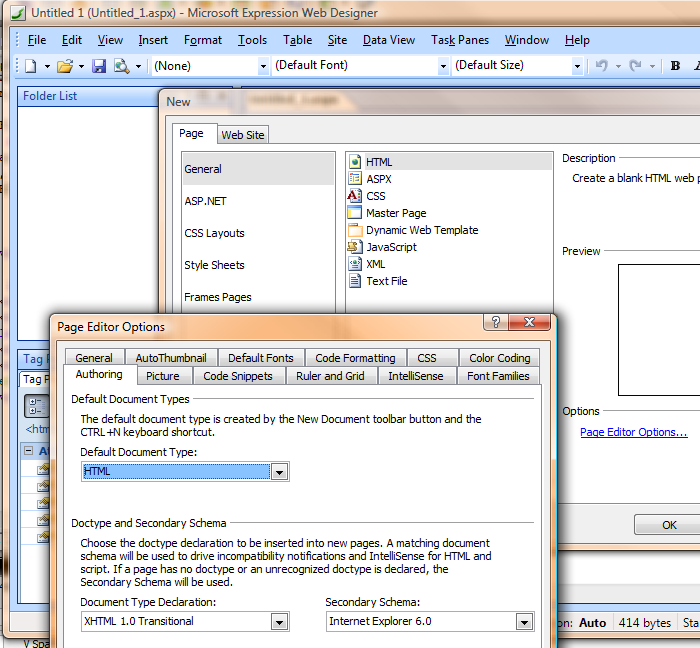The image size is (700, 648).
Task: Select Master Page in file type list
Action: click(396, 213)
